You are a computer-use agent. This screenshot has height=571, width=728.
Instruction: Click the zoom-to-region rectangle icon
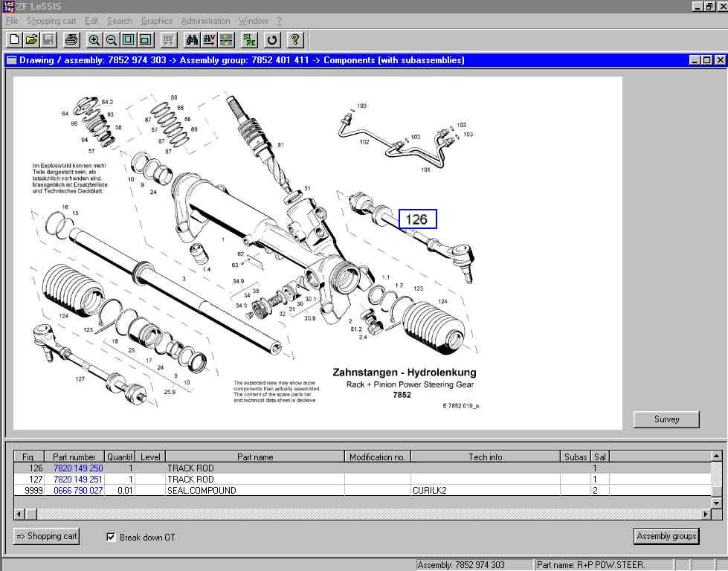coord(145,40)
